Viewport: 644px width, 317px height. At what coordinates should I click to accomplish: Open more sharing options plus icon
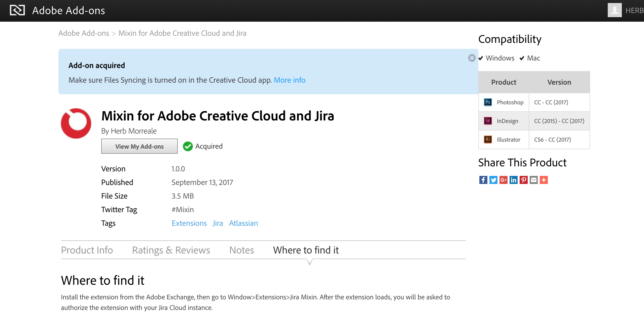pyautogui.click(x=544, y=180)
